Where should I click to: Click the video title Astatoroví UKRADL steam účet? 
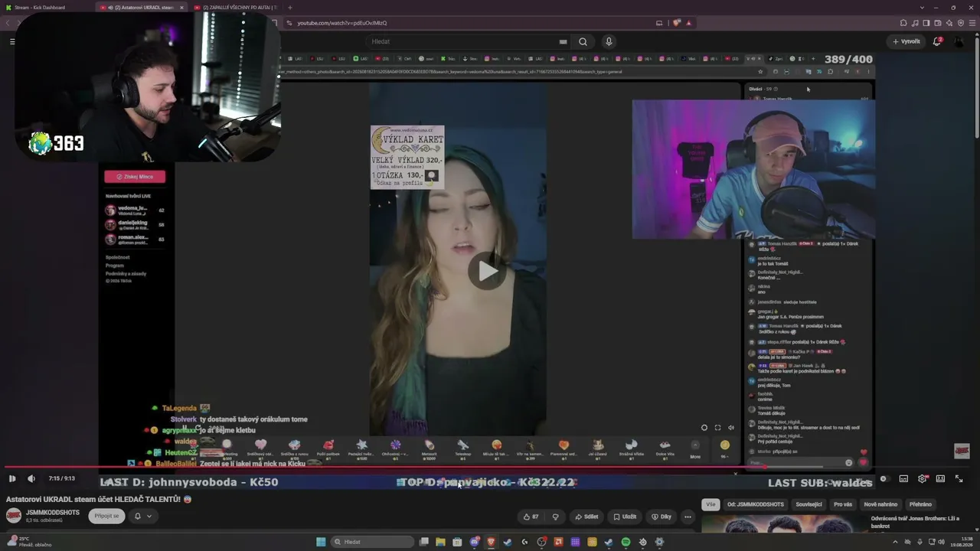tap(99, 499)
